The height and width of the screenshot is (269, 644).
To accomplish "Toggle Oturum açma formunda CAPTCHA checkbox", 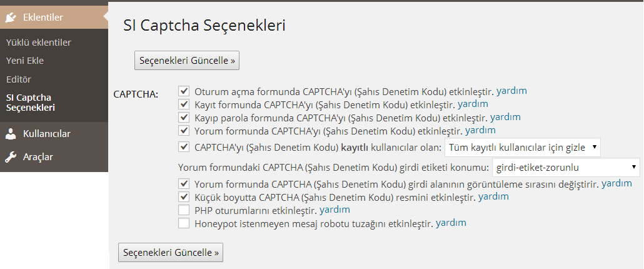I will (x=184, y=91).
